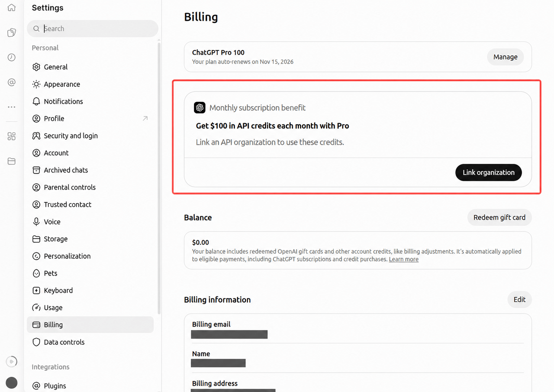Viewport: 554px width, 392px height.
Task: Focus the Settings search field
Action: (x=93, y=29)
